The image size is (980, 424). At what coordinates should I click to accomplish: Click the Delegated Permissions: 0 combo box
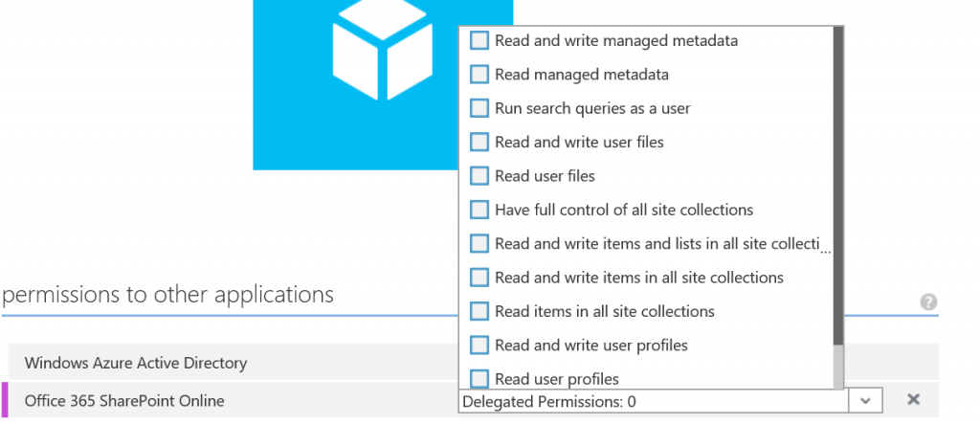click(x=651, y=401)
